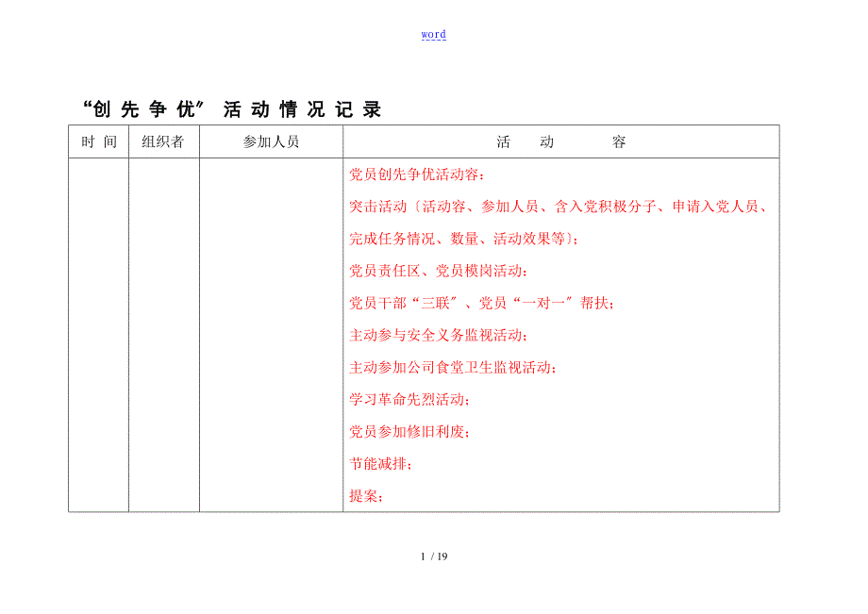Screen dimensions: 868x614
Task: Click the empty cell under 时间
Action: pos(98,334)
